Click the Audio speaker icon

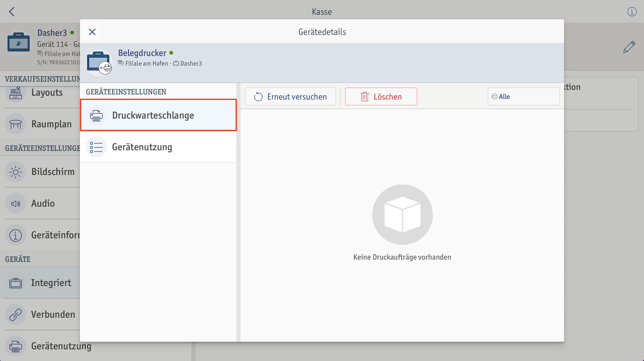16,204
